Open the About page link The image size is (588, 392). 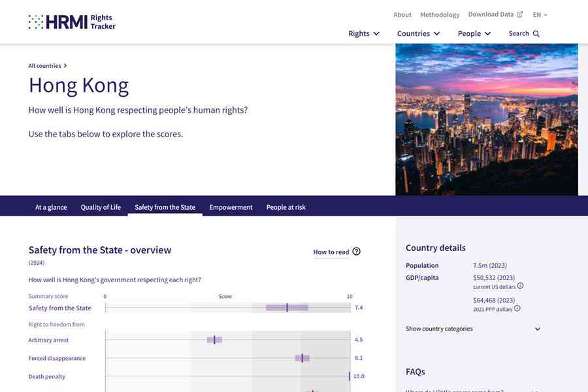402,14
